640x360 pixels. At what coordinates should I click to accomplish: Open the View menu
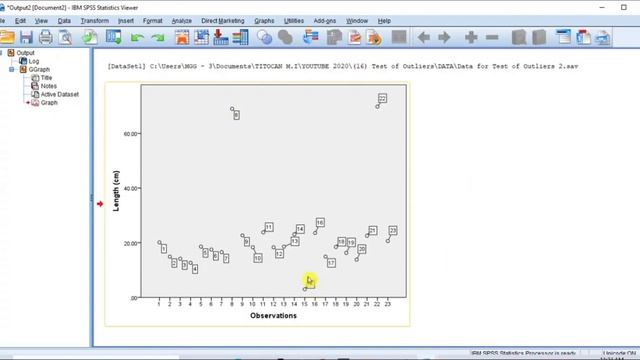click(41, 21)
